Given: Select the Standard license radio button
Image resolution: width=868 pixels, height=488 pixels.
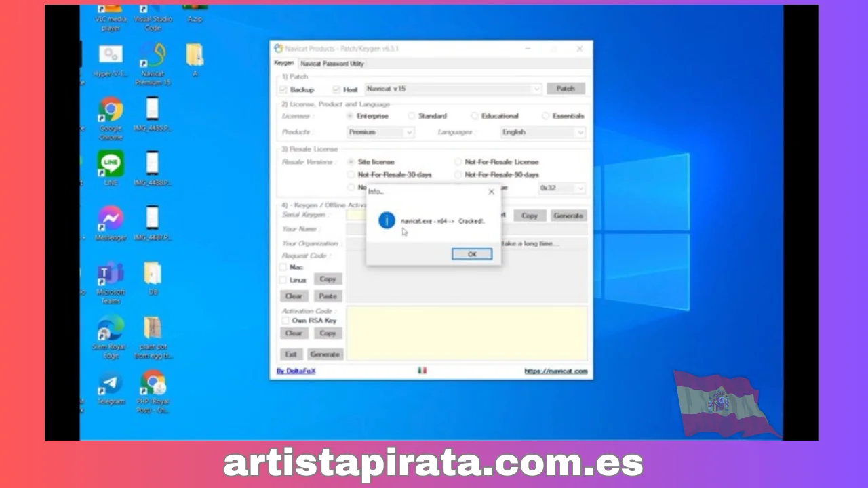Looking at the screenshot, I should coord(411,116).
